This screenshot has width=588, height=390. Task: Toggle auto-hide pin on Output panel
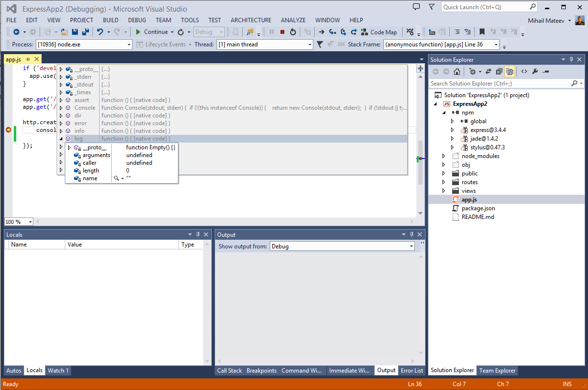pos(412,234)
